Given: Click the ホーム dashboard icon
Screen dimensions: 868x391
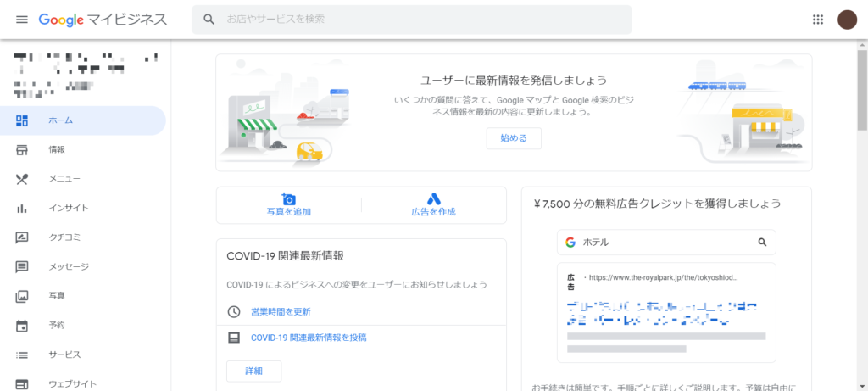Looking at the screenshot, I should tap(21, 120).
